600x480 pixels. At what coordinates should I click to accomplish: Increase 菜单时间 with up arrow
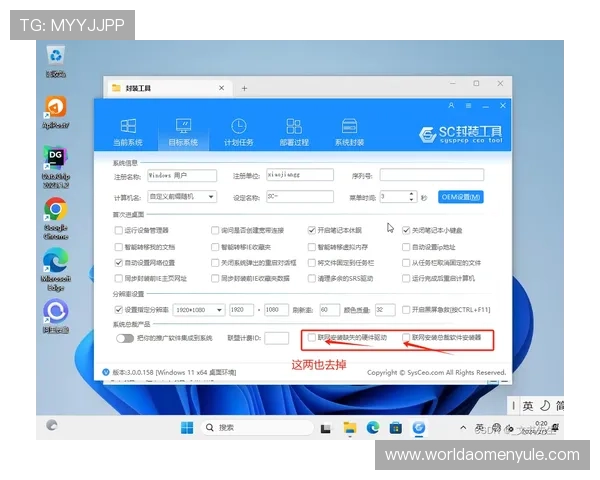(x=411, y=194)
